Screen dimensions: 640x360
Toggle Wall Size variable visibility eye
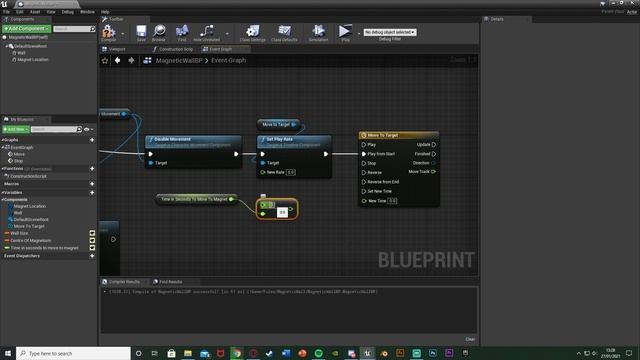coord(92,233)
